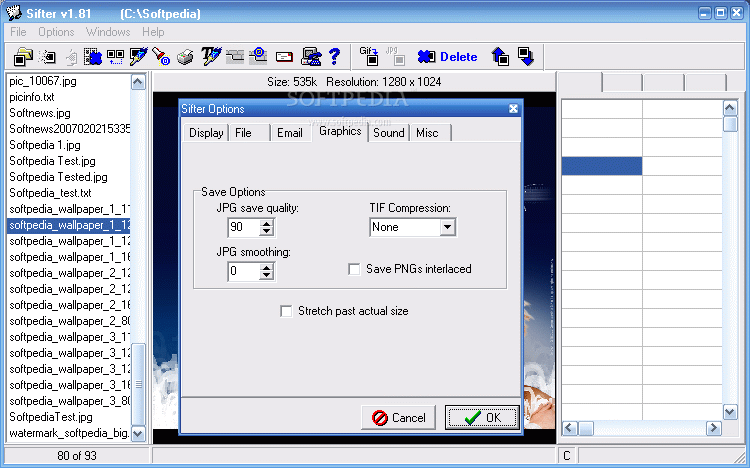This screenshot has width=750, height=468.
Task: Switch to the Sound tab
Action: tap(389, 133)
